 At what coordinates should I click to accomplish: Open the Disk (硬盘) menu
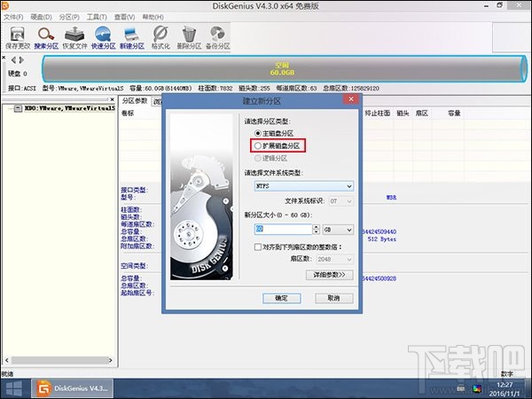coord(41,17)
